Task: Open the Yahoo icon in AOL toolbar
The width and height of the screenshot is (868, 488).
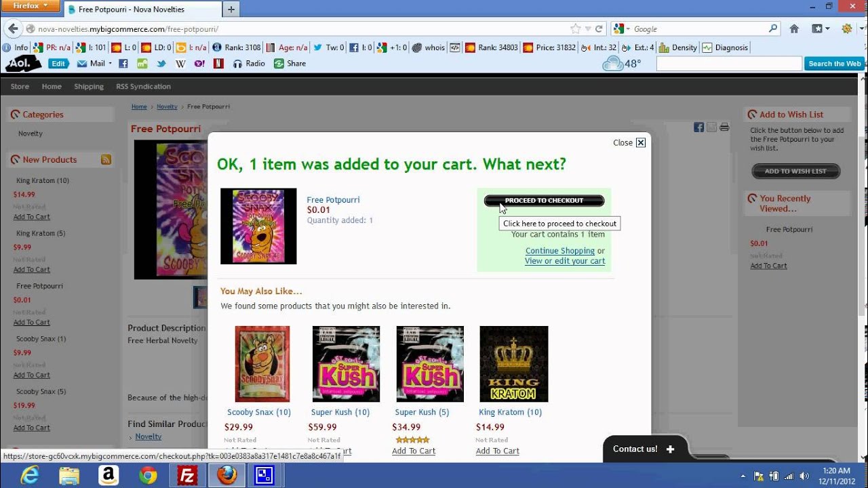Action: coord(199,64)
